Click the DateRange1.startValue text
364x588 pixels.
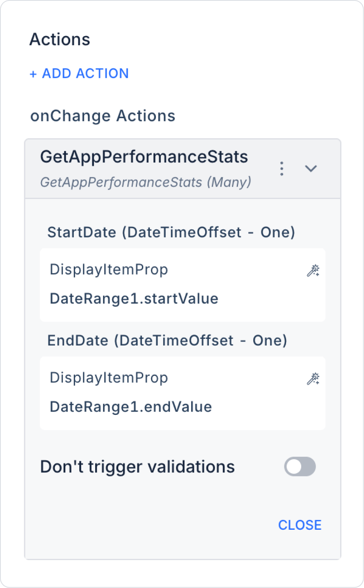point(134,299)
